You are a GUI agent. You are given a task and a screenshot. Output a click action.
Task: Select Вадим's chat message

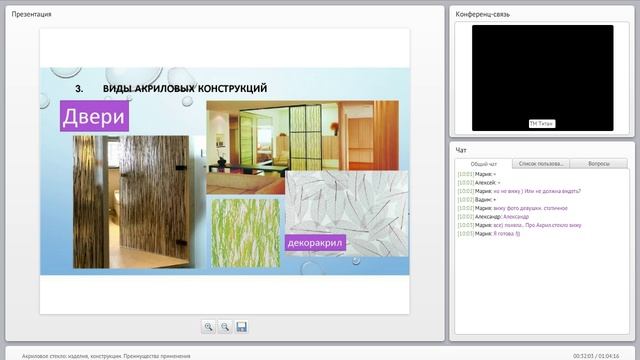pos(477,200)
